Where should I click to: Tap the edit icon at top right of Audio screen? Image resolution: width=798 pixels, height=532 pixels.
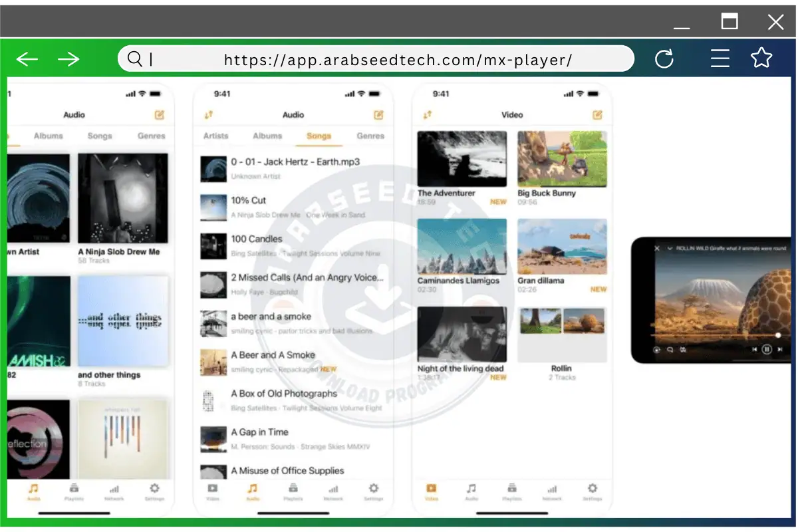378,114
